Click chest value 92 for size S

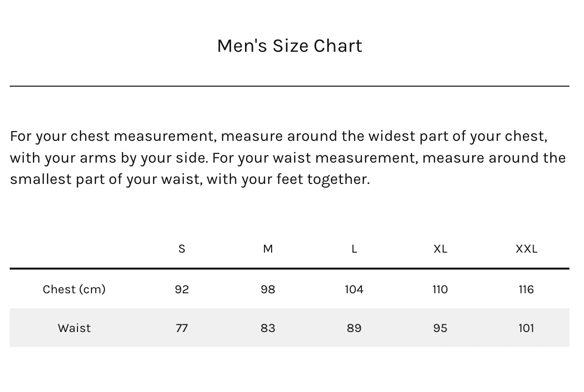pyautogui.click(x=182, y=289)
